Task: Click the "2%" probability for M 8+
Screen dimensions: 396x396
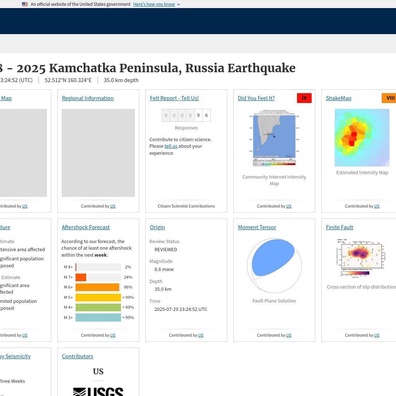Action: click(x=128, y=267)
